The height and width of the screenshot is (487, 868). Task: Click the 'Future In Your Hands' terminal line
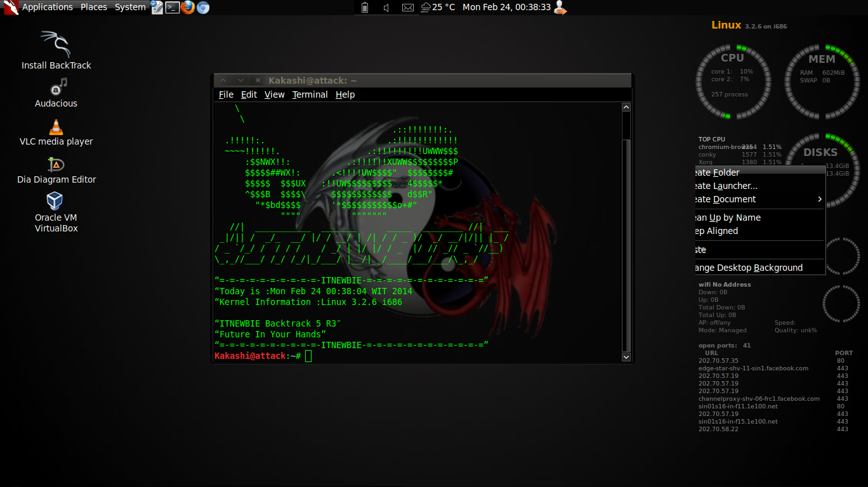pyautogui.click(x=270, y=334)
